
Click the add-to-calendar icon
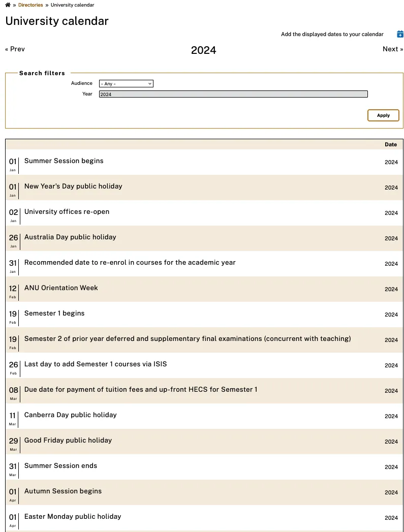pyautogui.click(x=400, y=34)
